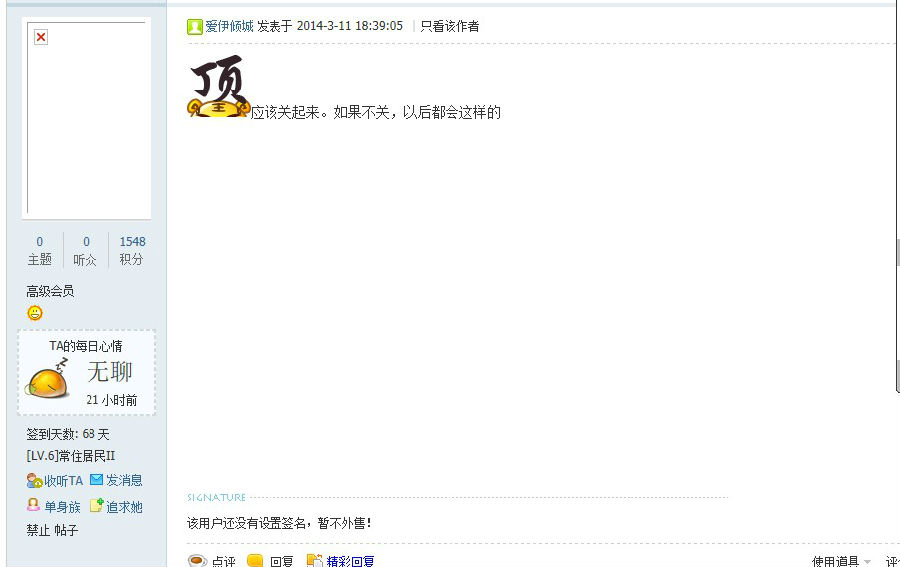This screenshot has height=567, width=900.
Task: Click the sleeping mood emoticon icon
Action: click(48, 378)
